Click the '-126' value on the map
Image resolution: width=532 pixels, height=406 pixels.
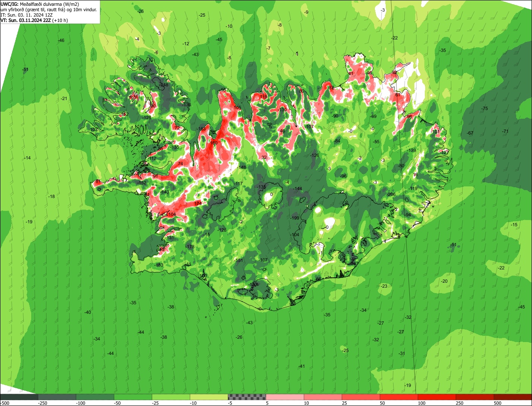point(315,155)
